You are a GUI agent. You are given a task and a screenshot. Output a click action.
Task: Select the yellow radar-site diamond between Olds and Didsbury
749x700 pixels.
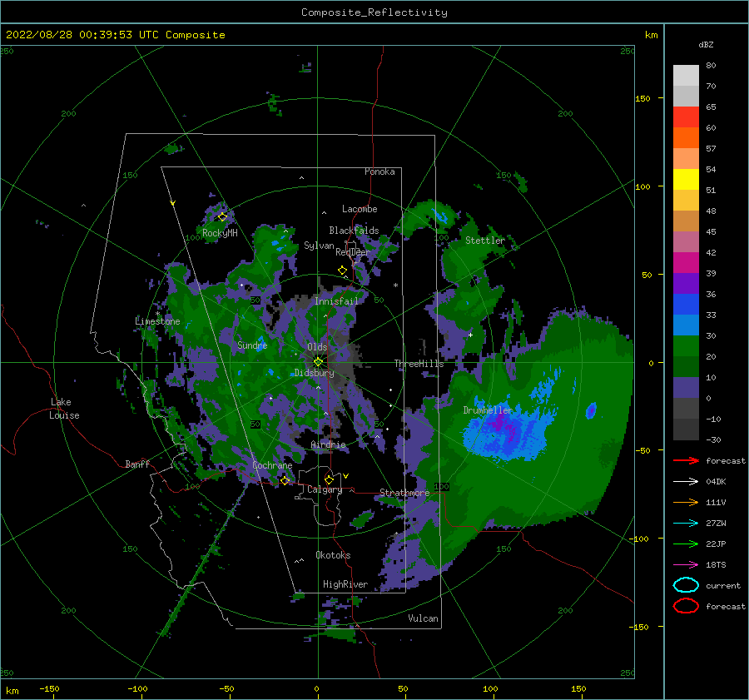318,362
